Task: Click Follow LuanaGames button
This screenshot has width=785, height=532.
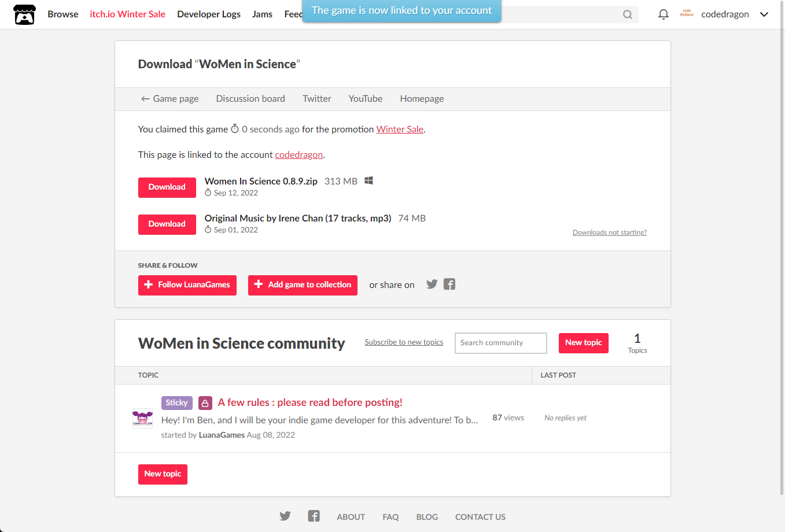Action: tap(187, 285)
